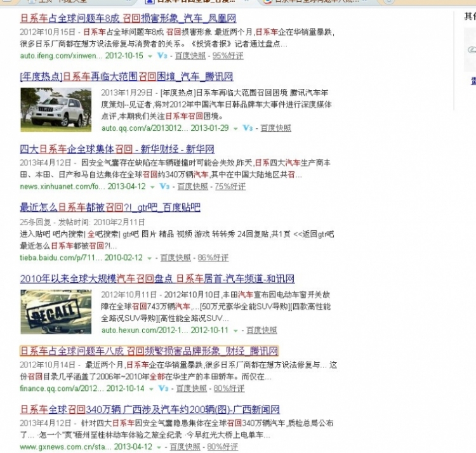Open 2010年以来全球大规模汽车召回盘点 和讯网 result
Image resolution: width=476 pixels, height=453 pixels.
tap(157, 279)
